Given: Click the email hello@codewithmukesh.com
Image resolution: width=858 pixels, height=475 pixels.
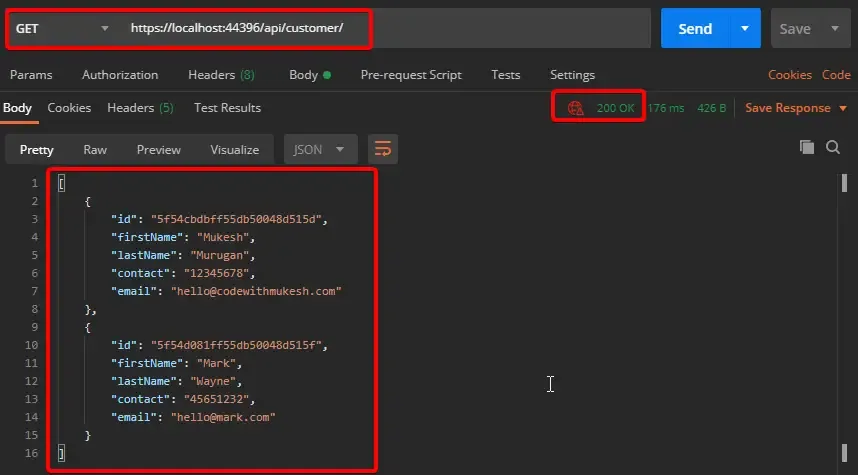Looking at the screenshot, I should pyautogui.click(x=256, y=291).
